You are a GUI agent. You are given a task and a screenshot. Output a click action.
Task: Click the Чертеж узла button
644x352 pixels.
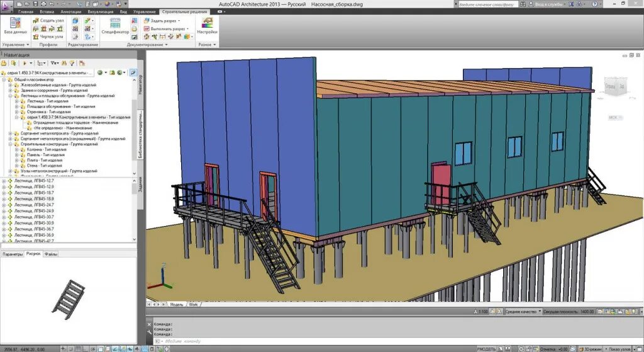tap(48, 37)
